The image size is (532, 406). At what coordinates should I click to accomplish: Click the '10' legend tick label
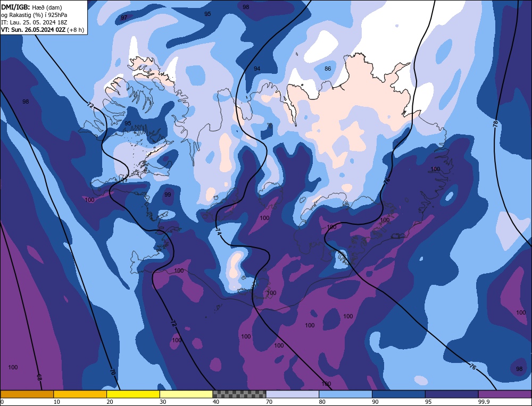point(57,402)
